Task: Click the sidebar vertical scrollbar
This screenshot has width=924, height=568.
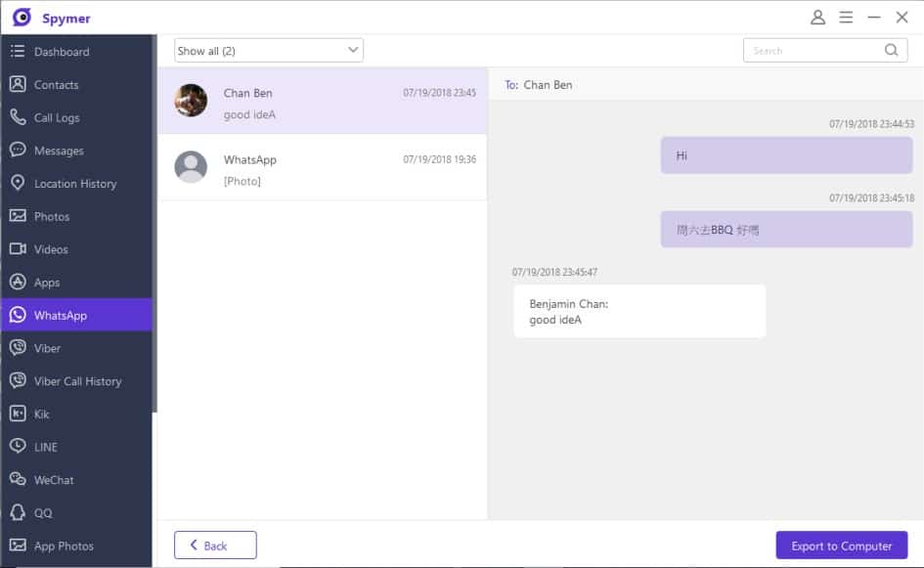Action: click(x=154, y=224)
